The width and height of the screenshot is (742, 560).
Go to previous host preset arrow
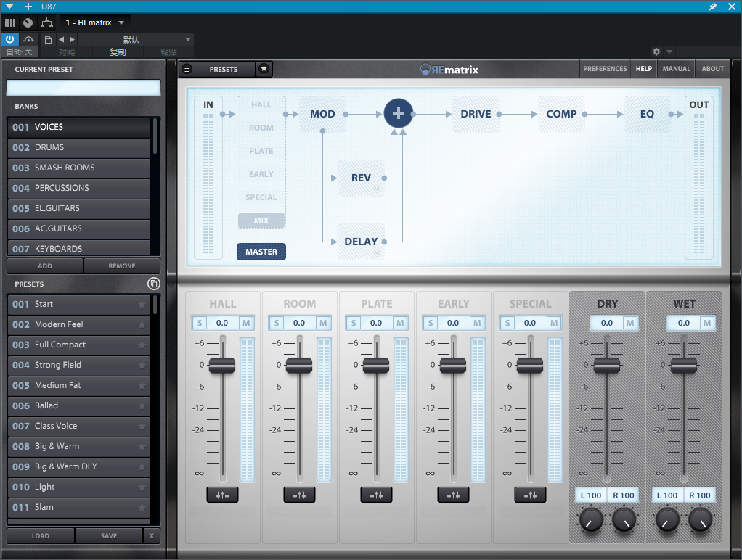61,40
